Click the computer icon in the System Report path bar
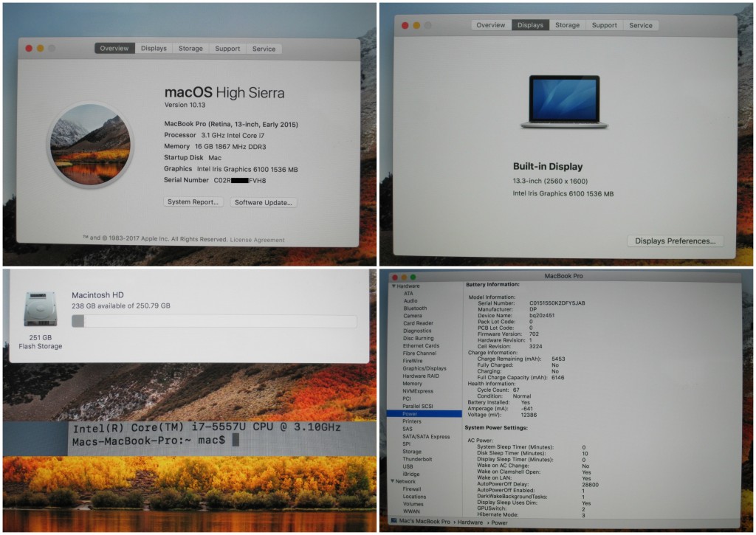Viewport: 756px width, 535px height. [x=394, y=522]
